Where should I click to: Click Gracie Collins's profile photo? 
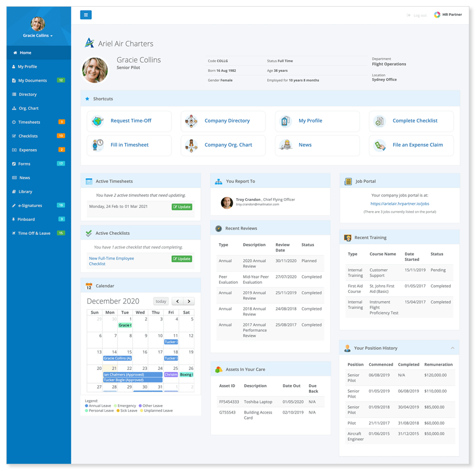pos(94,70)
